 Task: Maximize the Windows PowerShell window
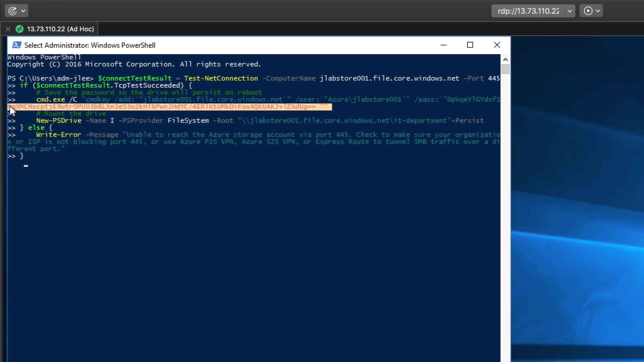(470, 45)
